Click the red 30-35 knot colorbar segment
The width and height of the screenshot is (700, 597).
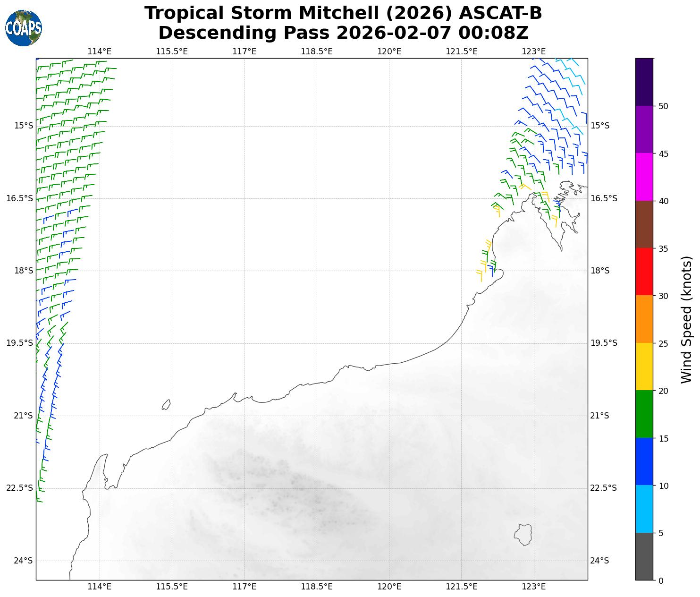click(644, 272)
